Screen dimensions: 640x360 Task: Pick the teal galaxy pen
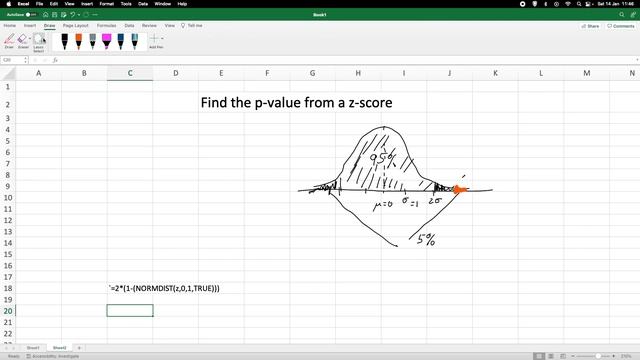coord(135,42)
